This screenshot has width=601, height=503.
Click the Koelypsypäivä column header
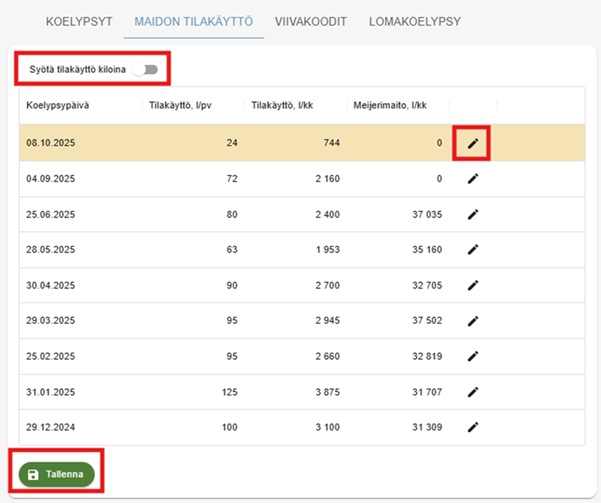tap(61, 105)
